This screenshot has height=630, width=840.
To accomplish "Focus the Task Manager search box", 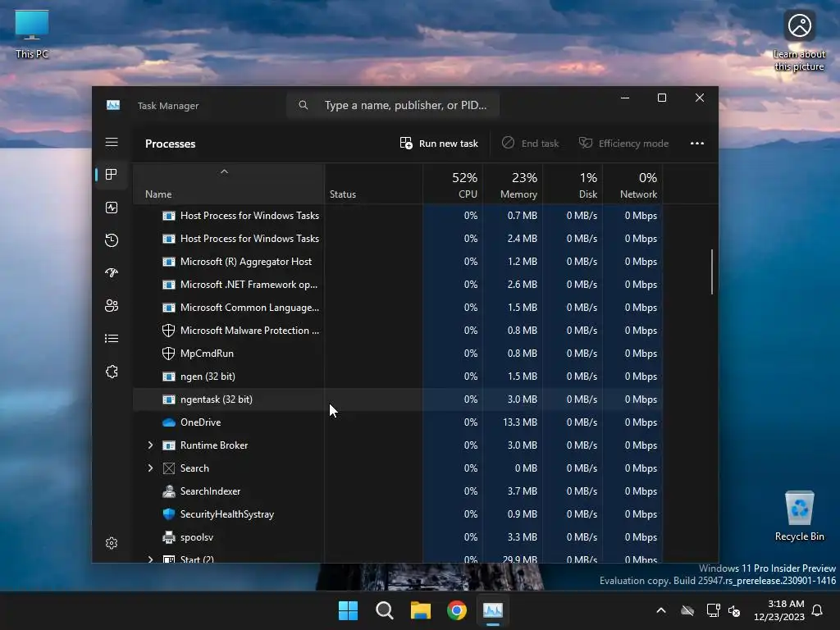I will (x=393, y=105).
